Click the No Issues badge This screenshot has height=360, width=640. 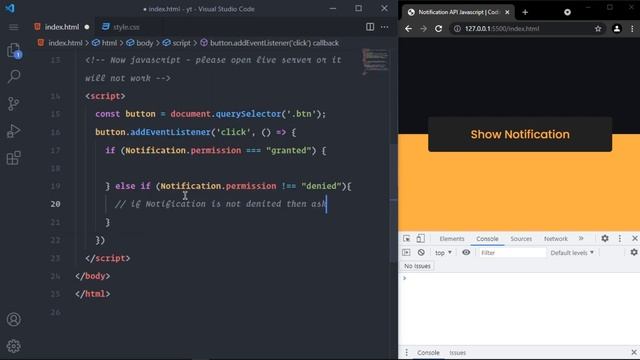click(x=417, y=266)
